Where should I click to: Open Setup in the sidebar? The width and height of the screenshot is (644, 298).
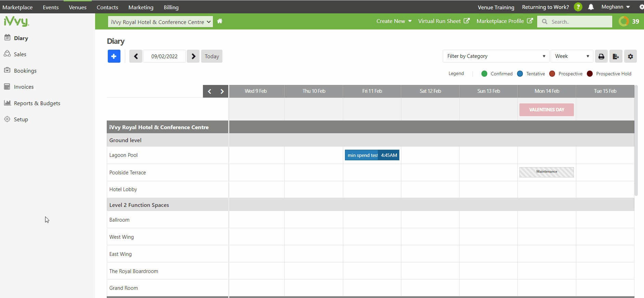point(21,119)
